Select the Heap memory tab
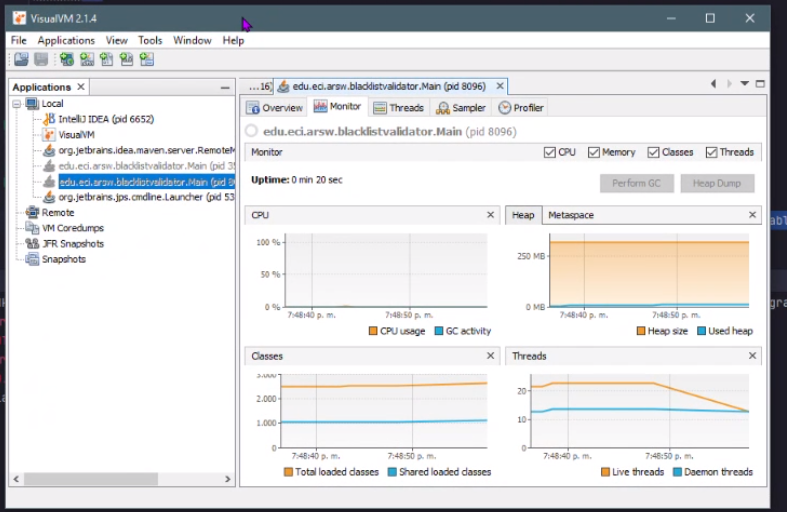The width and height of the screenshot is (787, 512). 523,215
